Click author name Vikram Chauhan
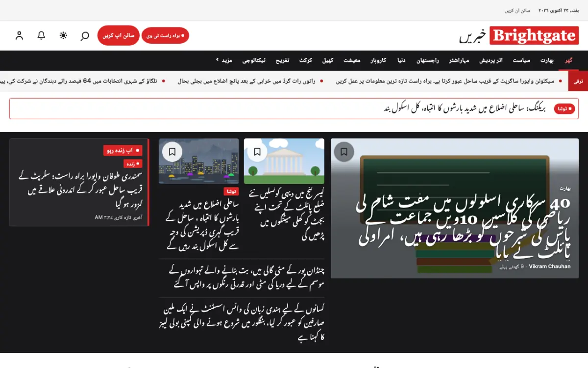 550,266
